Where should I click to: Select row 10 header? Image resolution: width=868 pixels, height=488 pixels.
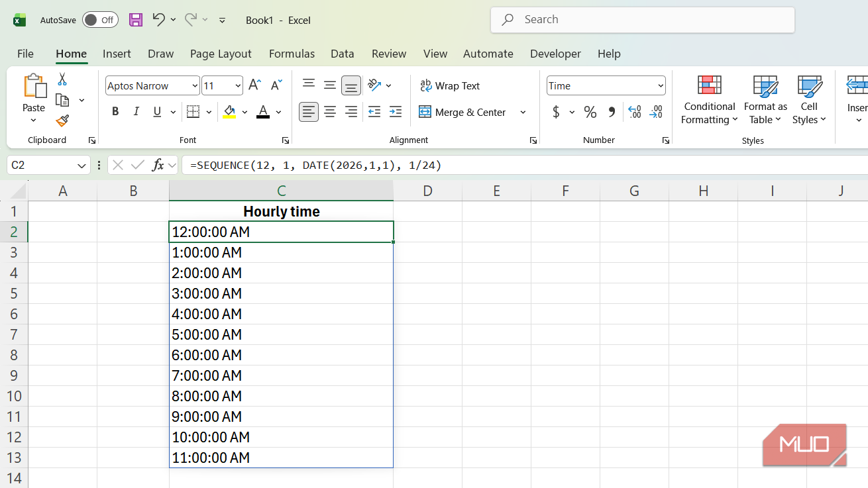pos(14,396)
